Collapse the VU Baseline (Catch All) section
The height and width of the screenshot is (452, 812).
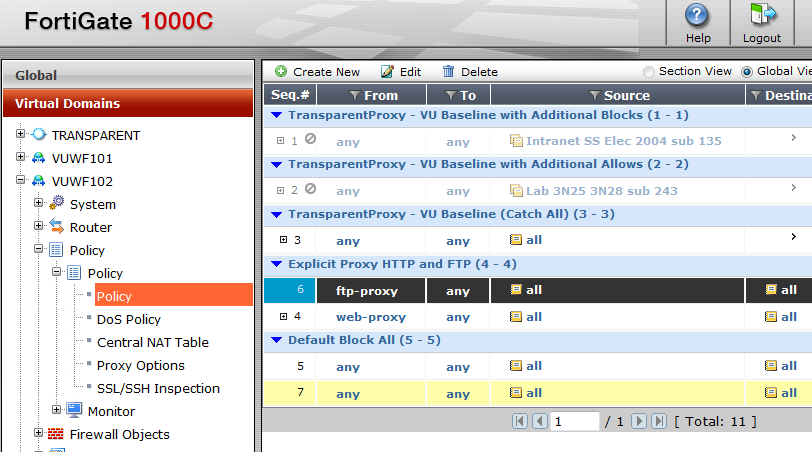[277, 214]
